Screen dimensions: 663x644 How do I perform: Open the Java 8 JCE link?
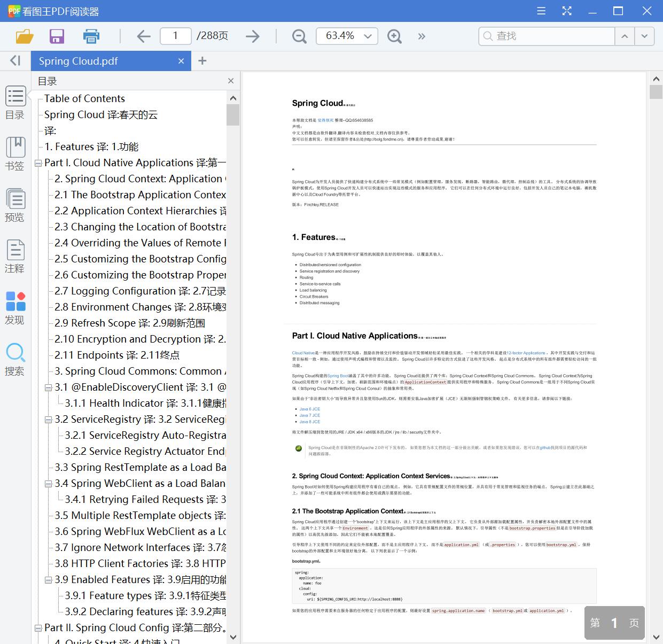tap(310, 422)
